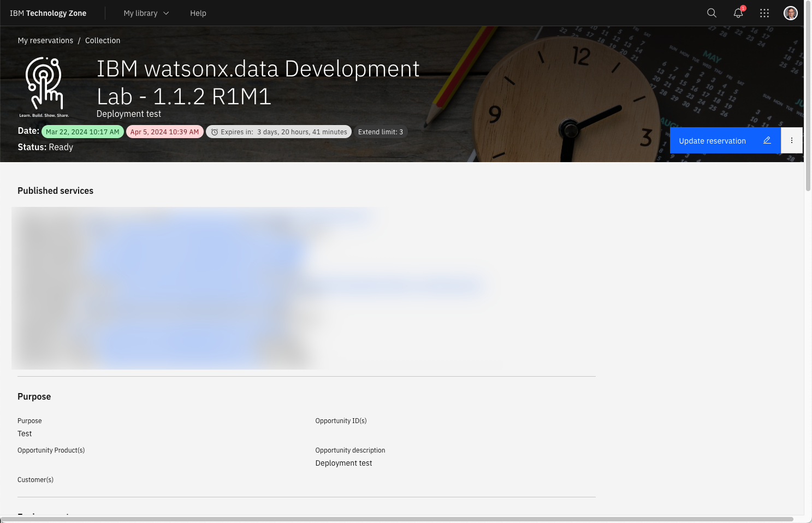Click the Extend limit: 3 tag
812x523 pixels.
click(381, 132)
